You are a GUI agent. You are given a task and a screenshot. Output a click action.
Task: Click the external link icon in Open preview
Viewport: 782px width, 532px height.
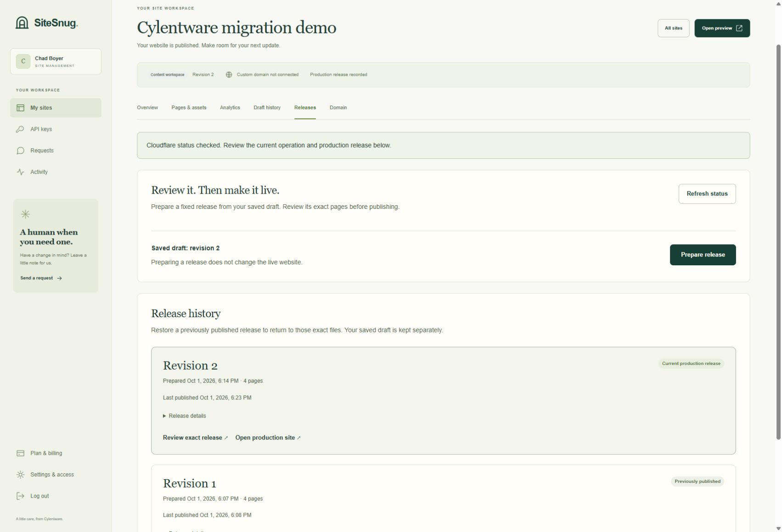click(x=739, y=28)
